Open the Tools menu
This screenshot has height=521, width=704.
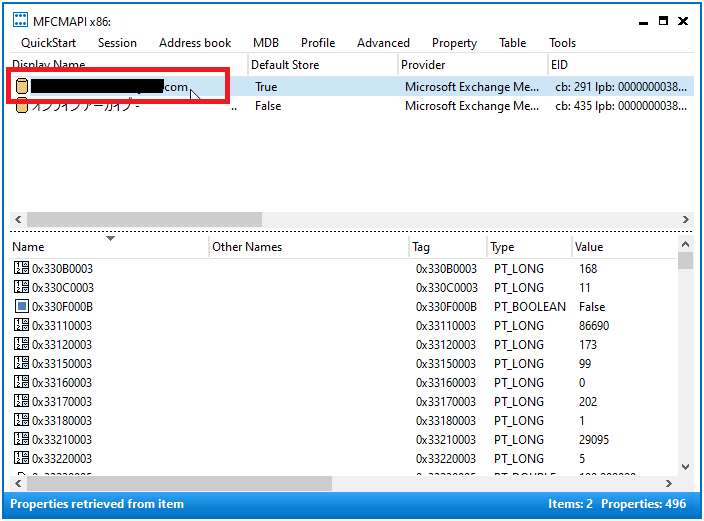562,43
